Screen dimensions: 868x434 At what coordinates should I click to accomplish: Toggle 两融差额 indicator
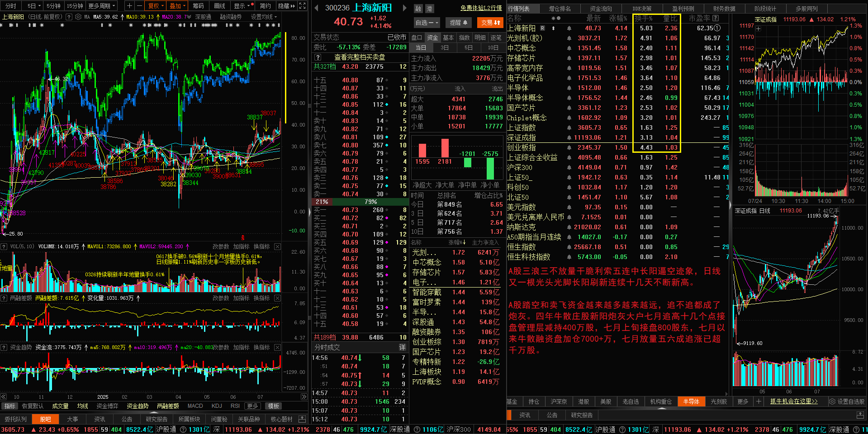(x=168, y=406)
